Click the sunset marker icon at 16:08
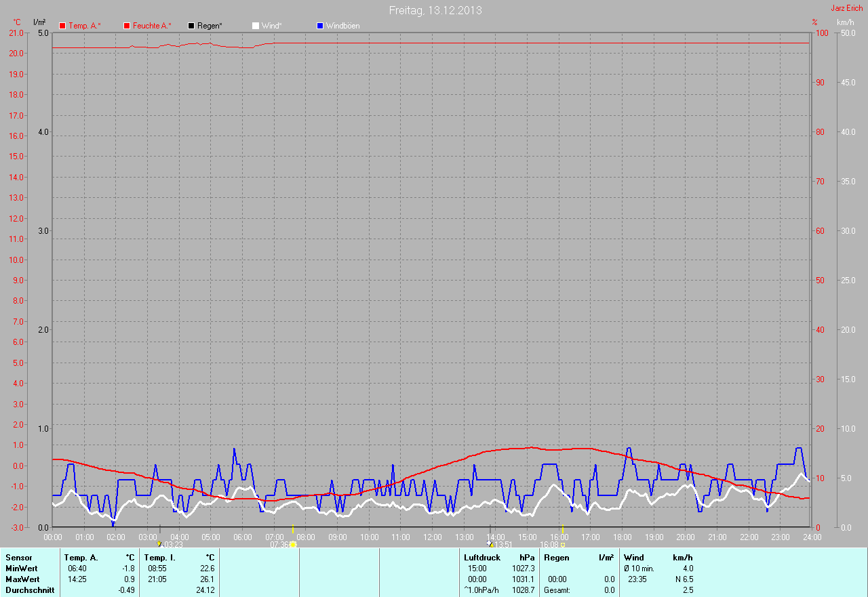Image resolution: width=868 pixels, height=597 pixels. pos(563,544)
